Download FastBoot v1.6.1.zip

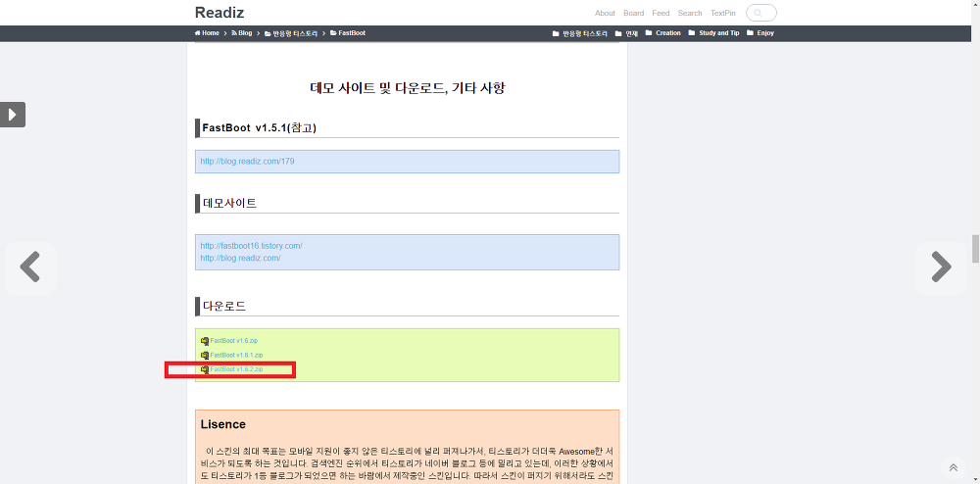236,355
